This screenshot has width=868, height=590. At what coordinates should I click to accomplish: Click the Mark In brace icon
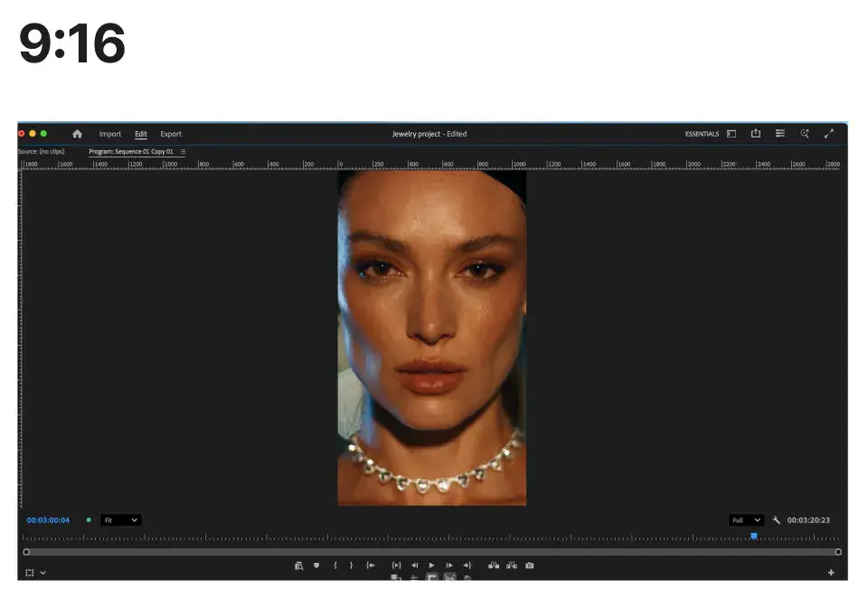click(x=335, y=566)
